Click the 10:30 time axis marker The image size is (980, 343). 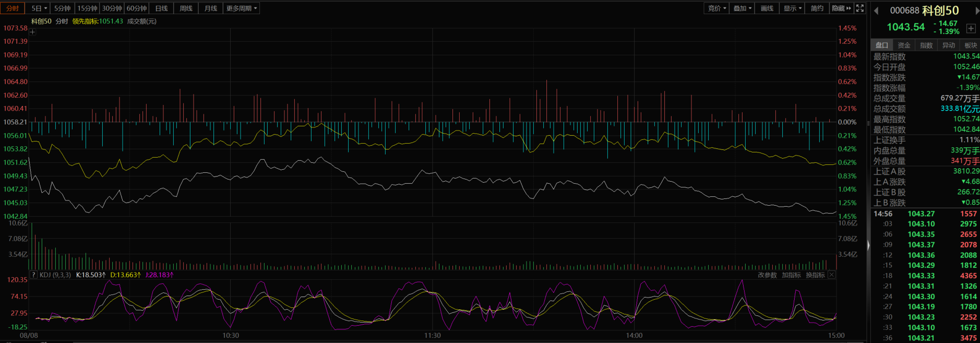tap(231, 336)
